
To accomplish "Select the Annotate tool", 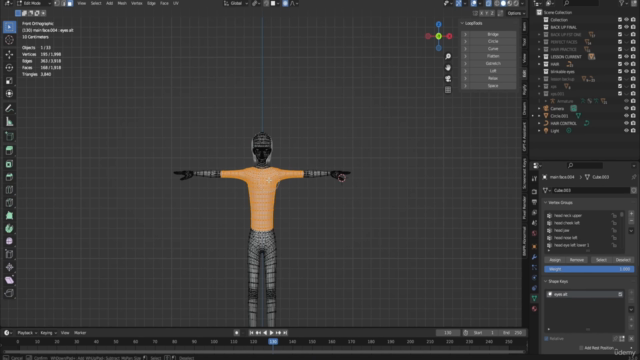I will click(x=9, y=109).
